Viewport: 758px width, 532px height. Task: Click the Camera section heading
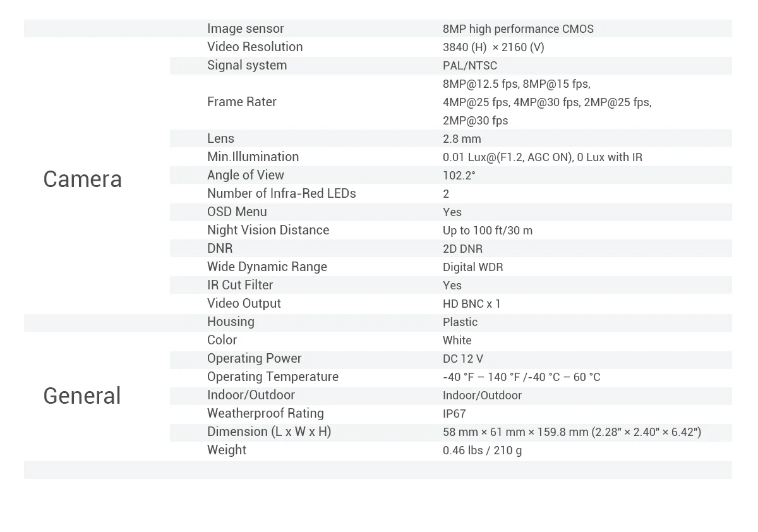(x=82, y=179)
